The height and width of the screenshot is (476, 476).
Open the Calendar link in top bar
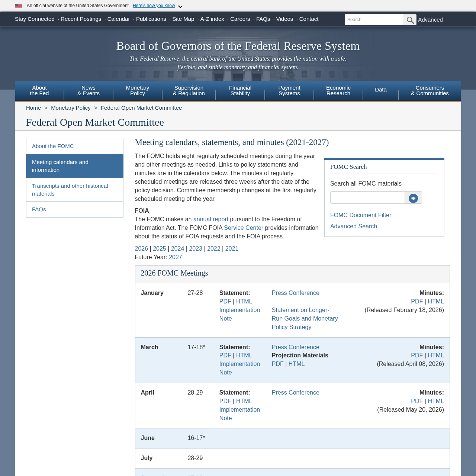tap(119, 19)
